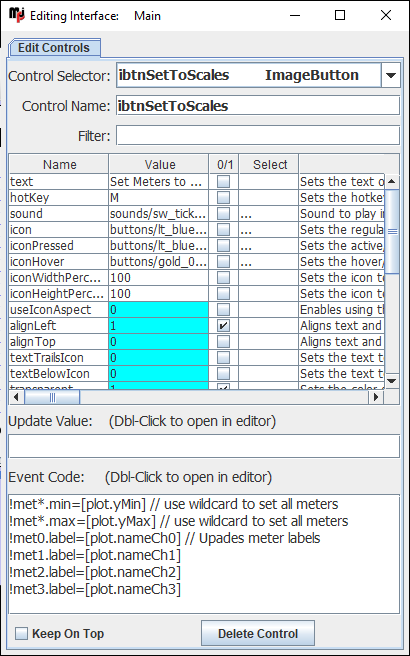410x656 pixels.
Task: Click the '!met*.max=[plot.yMax]' code line
Action: 179,521
